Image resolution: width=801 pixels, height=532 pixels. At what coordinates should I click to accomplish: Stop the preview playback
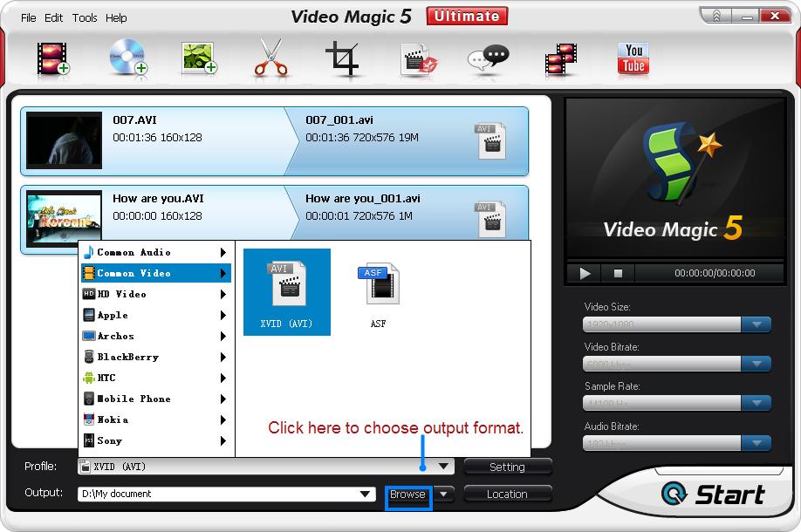tap(618, 274)
